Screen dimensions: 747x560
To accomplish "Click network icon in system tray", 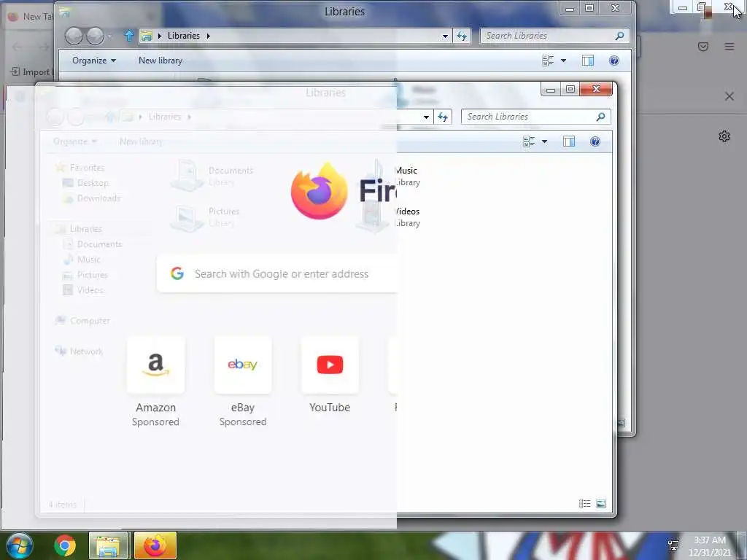I will tap(673, 545).
